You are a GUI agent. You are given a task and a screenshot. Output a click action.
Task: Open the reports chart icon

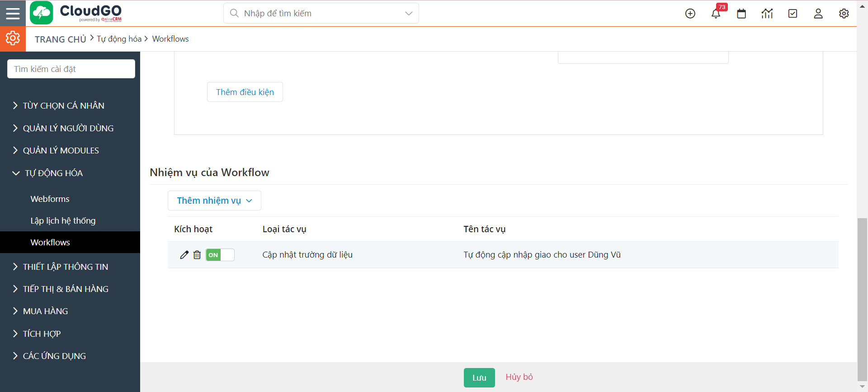(767, 14)
